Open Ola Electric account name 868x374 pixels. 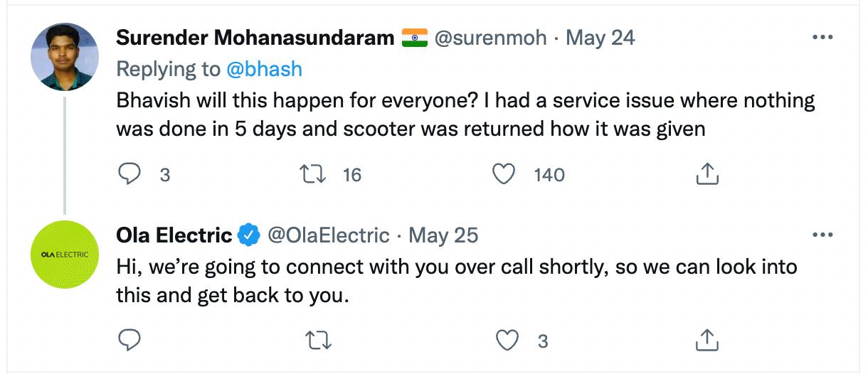click(x=174, y=235)
